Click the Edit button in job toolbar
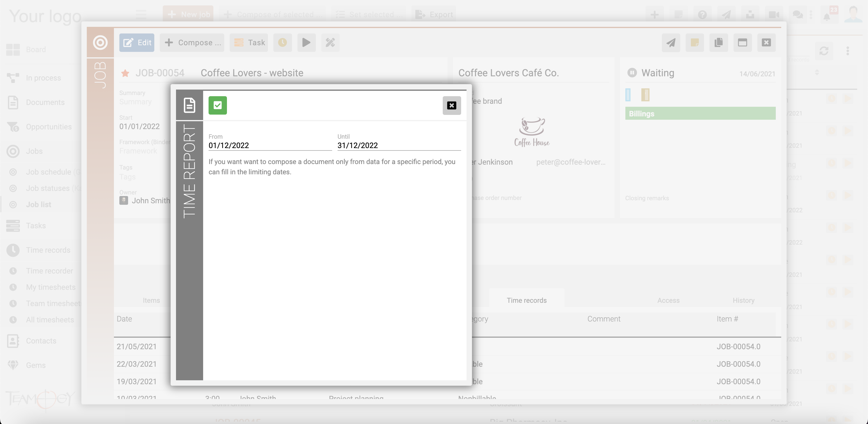This screenshot has width=868, height=424. point(137,43)
